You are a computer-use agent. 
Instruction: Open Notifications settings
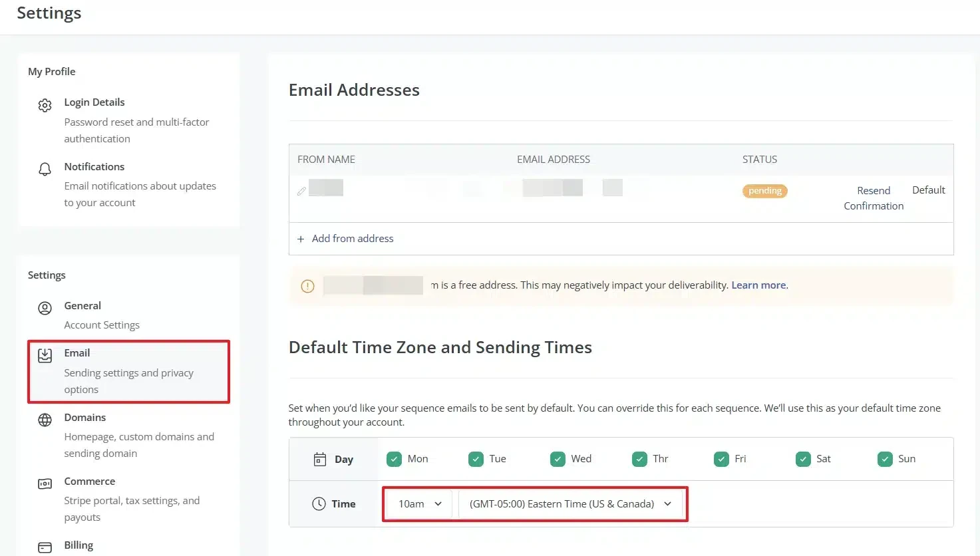point(129,184)
